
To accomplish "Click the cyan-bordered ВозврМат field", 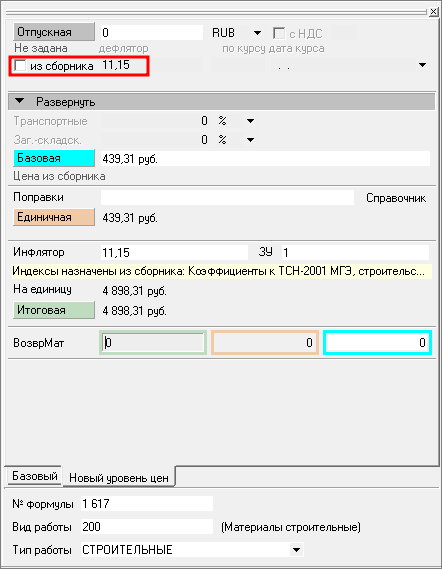I will (377, 343).
